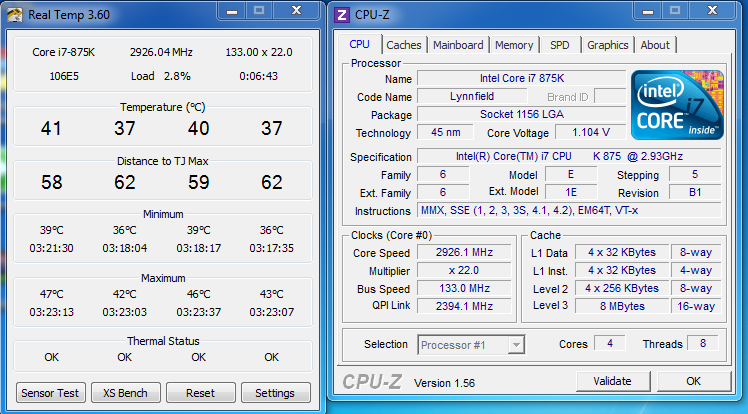Open the About tab
748x414 pixels.
[x=655, y=45]
